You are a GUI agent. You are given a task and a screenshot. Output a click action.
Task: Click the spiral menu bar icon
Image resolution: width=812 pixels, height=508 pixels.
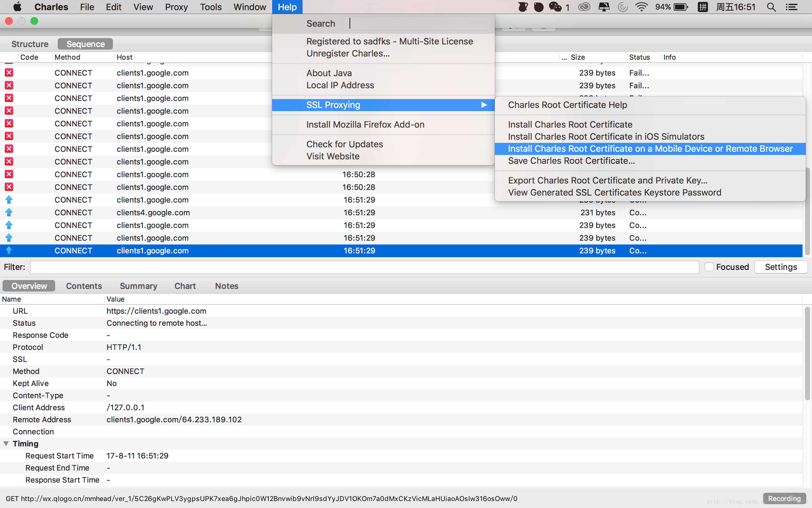click(623, 7)
